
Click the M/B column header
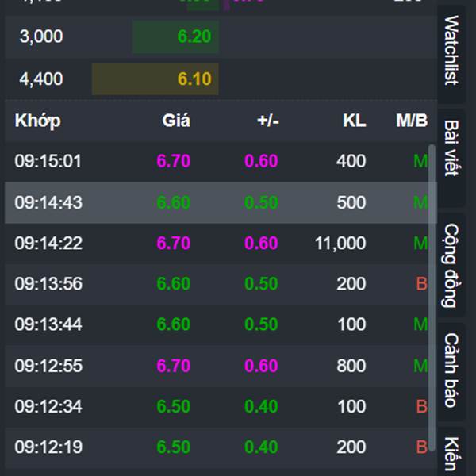tap(412, 121)
